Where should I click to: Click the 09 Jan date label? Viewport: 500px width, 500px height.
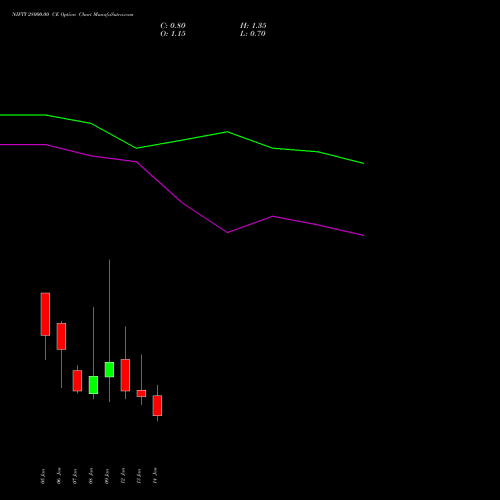pos(107,476)
